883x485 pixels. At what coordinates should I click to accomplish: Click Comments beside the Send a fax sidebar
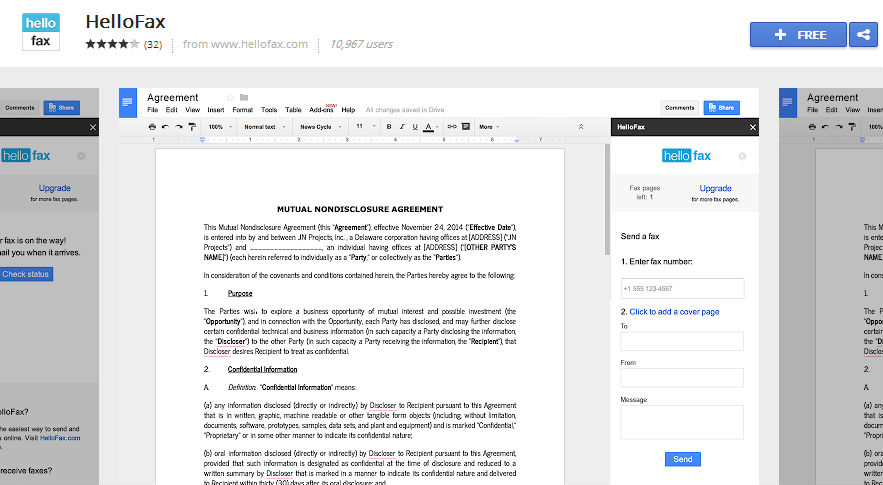[x=680, y=108]
